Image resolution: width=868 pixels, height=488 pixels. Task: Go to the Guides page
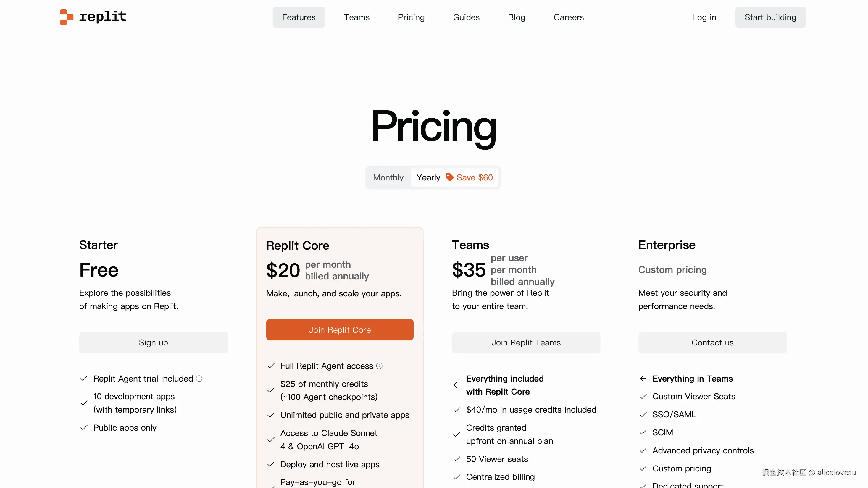[466, 17]
